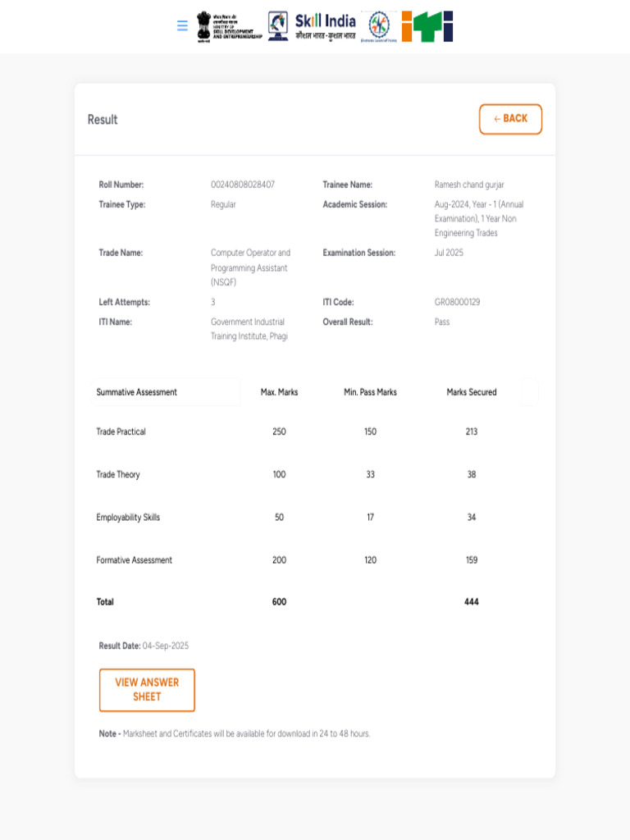Click the total marks secured 444
Image resolution: width=630 pixels, height=840 pixels.
(472, 602)
